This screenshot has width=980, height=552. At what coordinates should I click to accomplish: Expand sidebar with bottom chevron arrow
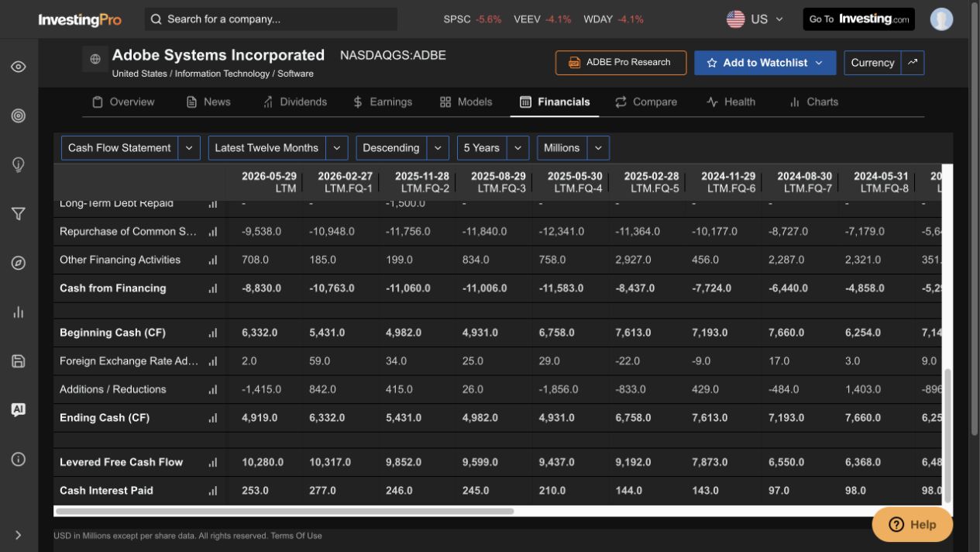(x=19, y=535)
